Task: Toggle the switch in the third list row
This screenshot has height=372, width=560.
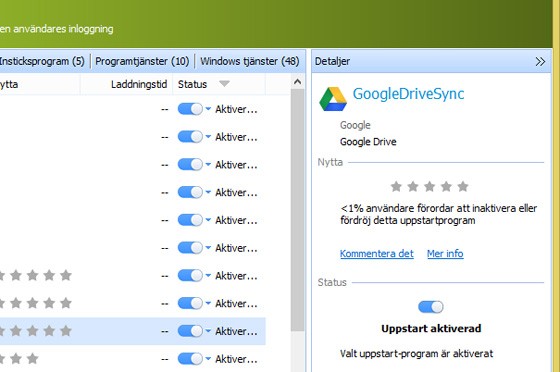Action: pyautogui.click(x=190, y=164)
